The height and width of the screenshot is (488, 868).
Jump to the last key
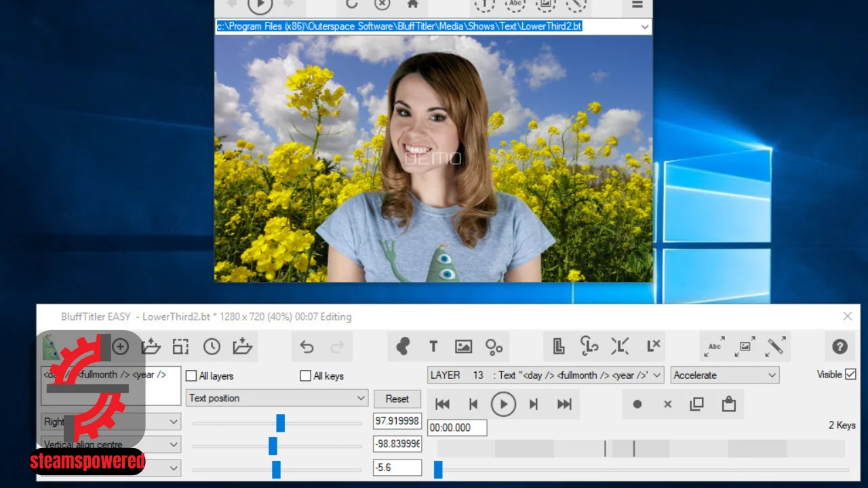564,404
